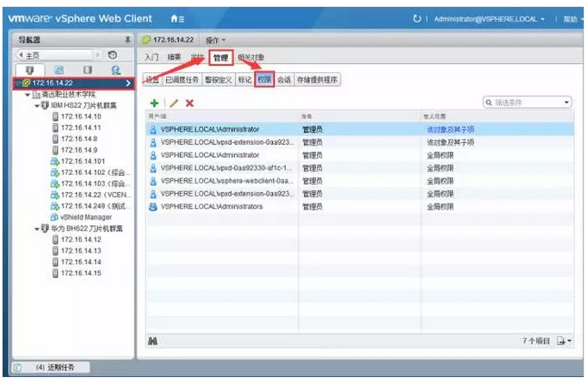Switch to 存储提供程序 sub-tab

coord(318,79)
